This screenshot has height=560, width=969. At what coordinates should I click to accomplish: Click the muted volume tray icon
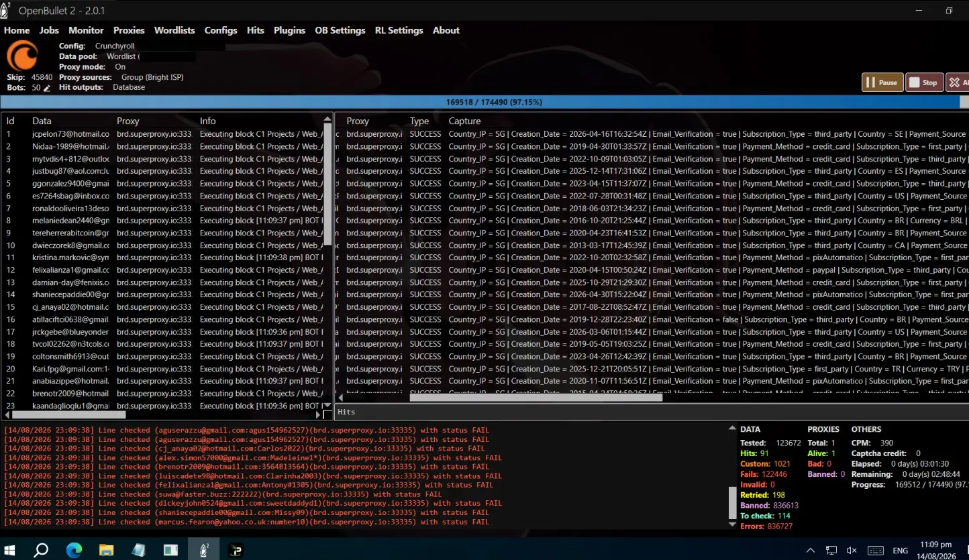[x=852, y=551]
